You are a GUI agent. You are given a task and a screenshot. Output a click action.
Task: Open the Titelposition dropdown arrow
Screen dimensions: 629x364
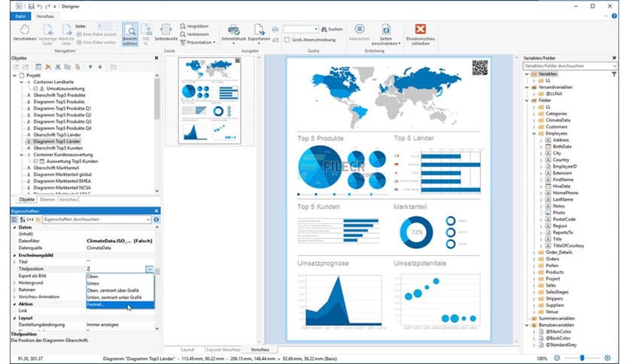point(149,269)
